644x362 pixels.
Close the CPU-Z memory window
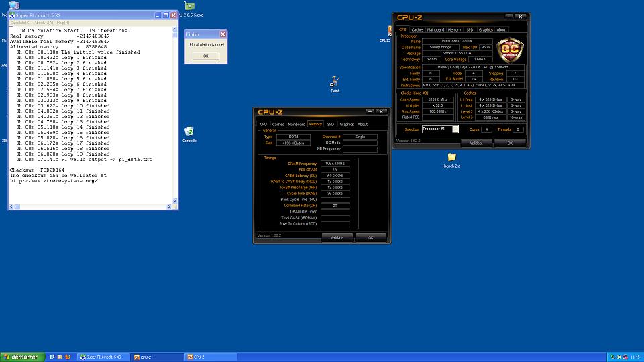pyautogui.click(x=381, y=111)
